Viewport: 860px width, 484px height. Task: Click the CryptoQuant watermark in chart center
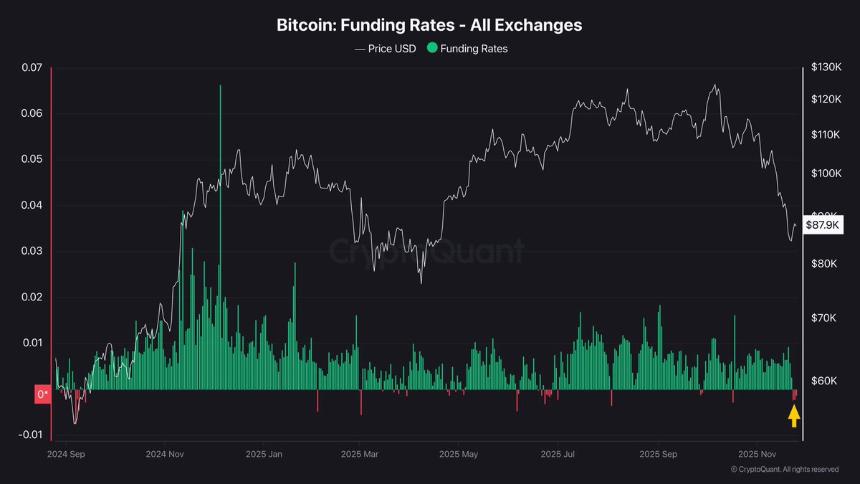point(427,252)
